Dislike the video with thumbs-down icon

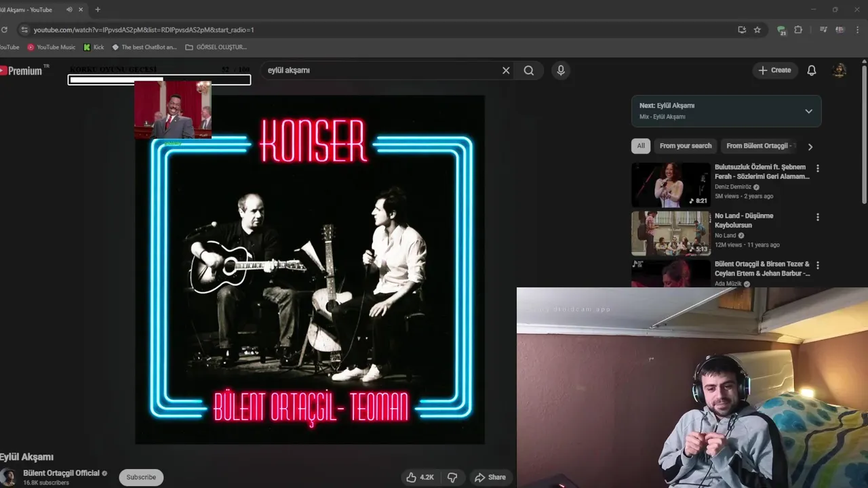(x=452, y=477)
